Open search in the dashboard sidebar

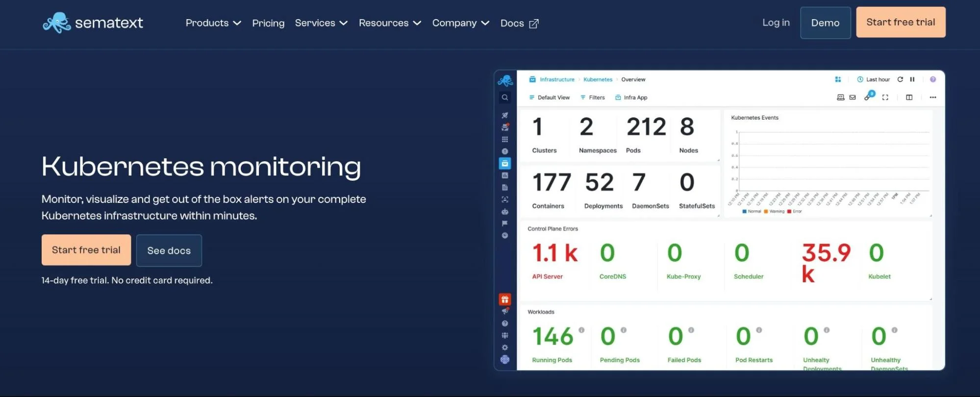(x=505, y=98)
